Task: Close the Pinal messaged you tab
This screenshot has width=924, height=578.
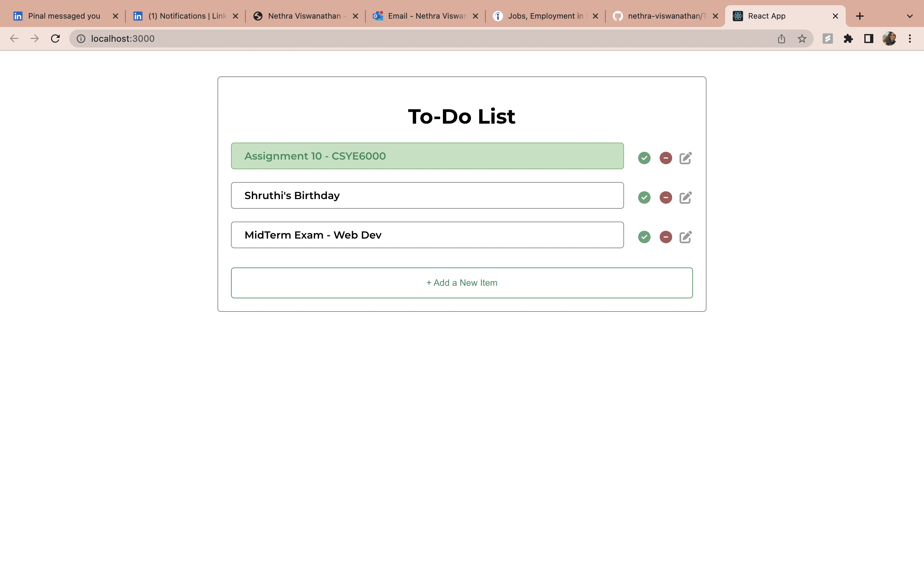Action: 115,16
